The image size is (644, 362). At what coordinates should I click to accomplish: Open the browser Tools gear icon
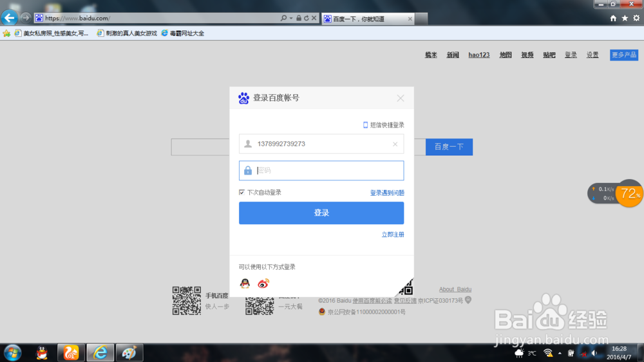coord(636,18)
